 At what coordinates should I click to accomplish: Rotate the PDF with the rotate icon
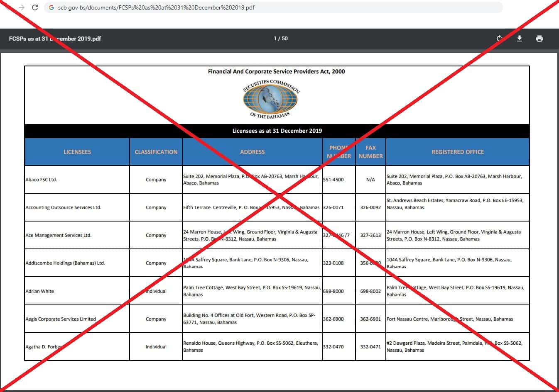tap(500, 39)
